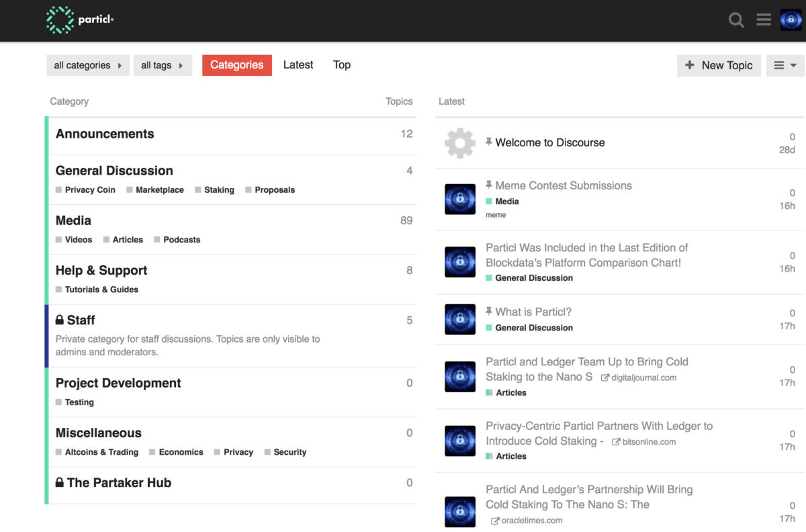Open the Privacy Coin subcategory

85,190
